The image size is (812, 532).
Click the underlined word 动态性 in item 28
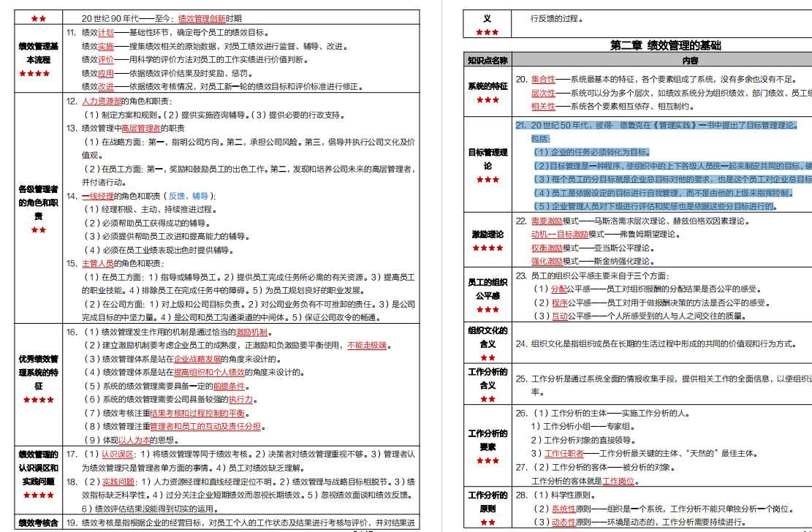point(564,522)
